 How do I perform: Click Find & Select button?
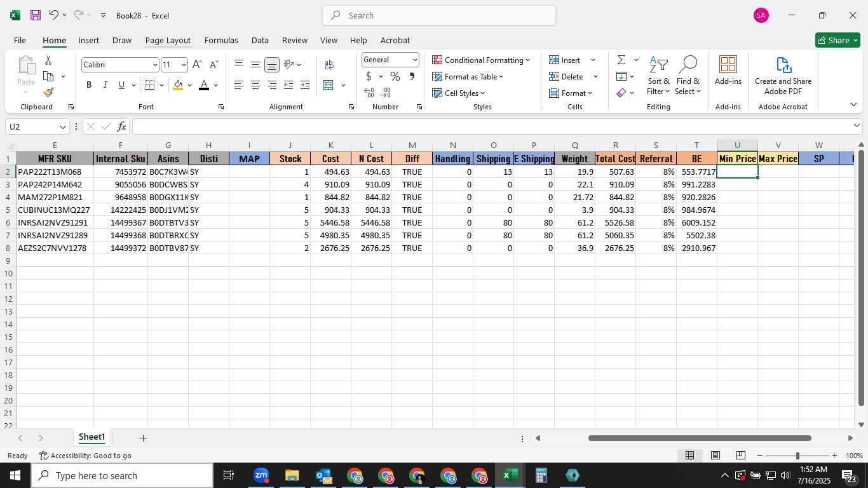[x=688, y=75]
